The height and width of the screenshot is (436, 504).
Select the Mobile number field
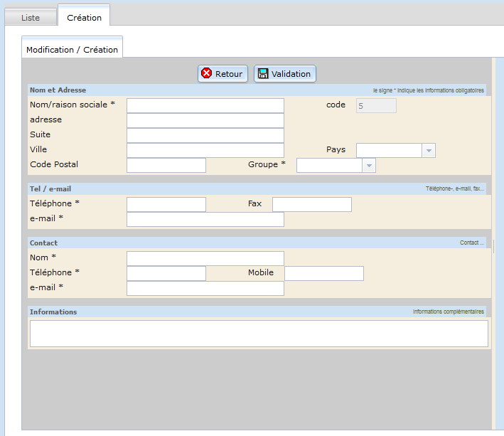323,273
